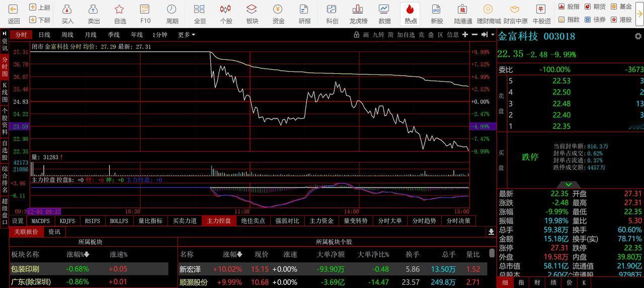
Task: Toggle the 信息 info display
Action: click(453, 35)
